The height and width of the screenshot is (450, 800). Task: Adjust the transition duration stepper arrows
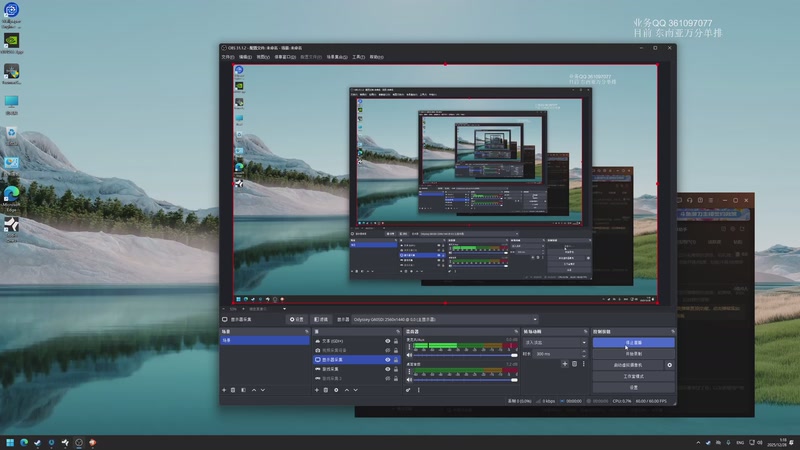coord(584,353)
